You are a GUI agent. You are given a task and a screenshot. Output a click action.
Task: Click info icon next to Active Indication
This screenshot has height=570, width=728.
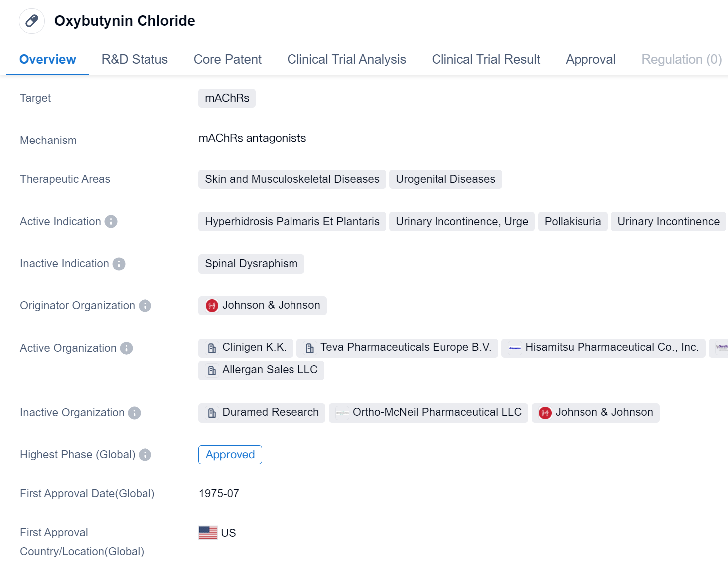tap(111, 221)
